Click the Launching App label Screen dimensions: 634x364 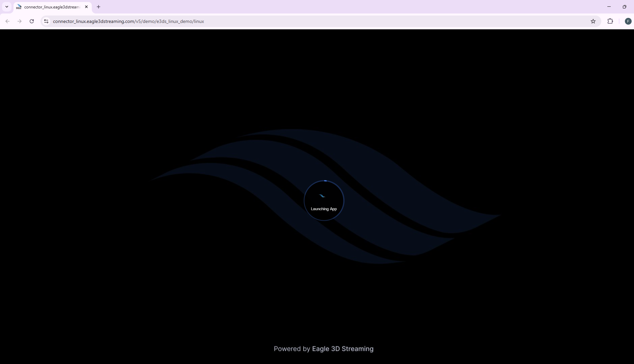(324, 209)
